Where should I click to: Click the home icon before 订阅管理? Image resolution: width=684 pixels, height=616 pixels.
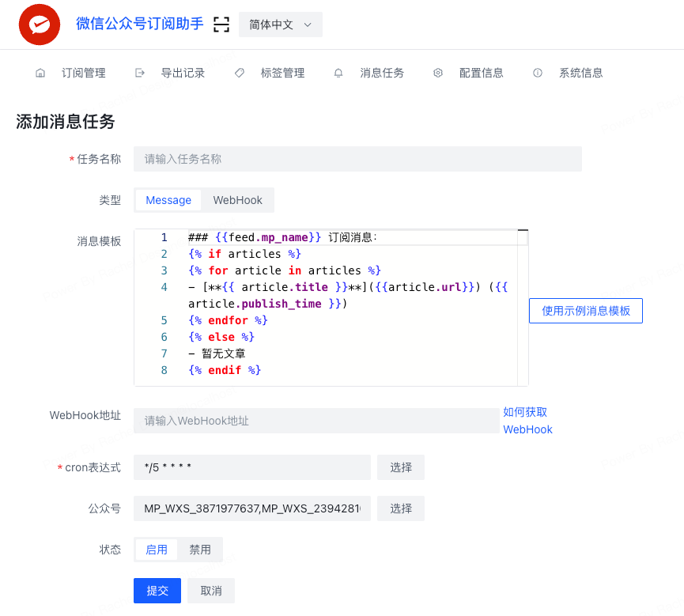[40, 73]
